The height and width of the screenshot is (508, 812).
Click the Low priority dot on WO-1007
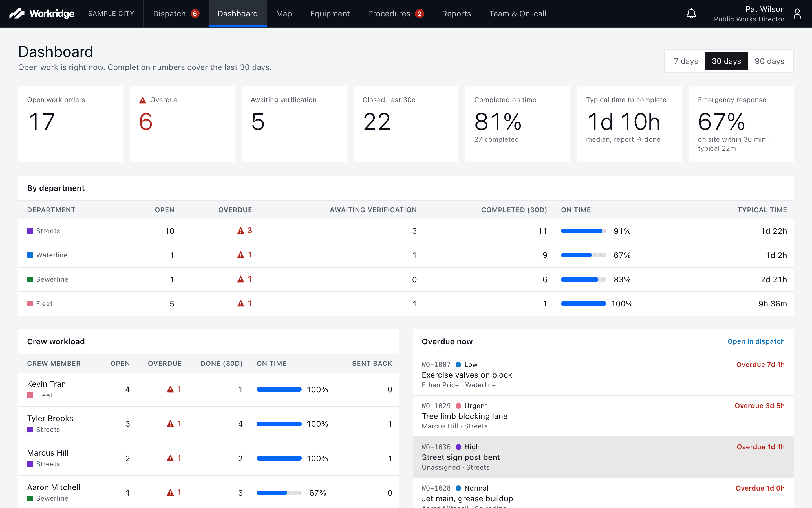458,365
